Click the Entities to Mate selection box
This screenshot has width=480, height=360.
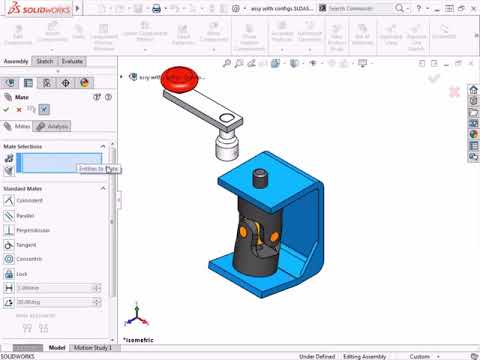(x=59, y=163)
